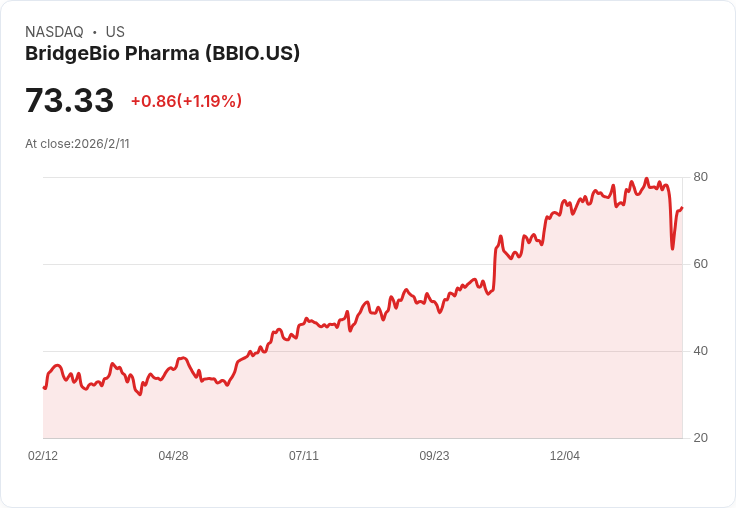This screenshot has height=508, width=736.
Task: Click the starting point of the price line
Action: click(x=44, y=387)
